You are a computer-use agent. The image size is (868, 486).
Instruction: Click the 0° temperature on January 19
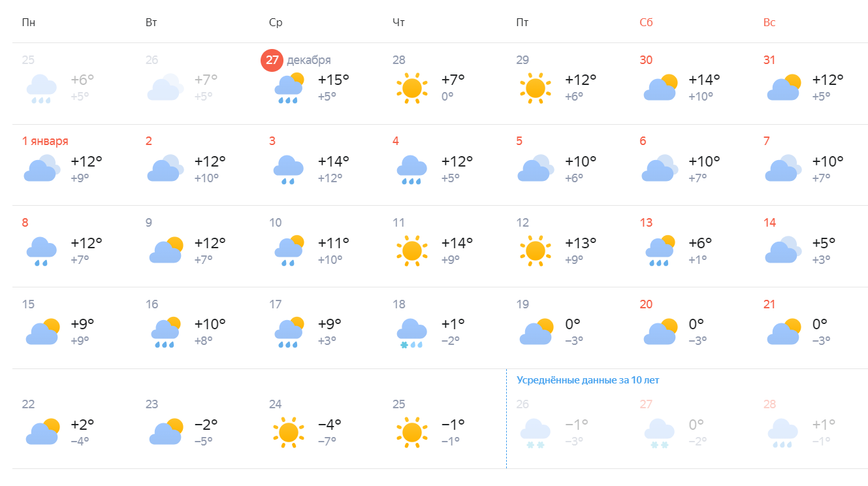[x=573, y=324]
